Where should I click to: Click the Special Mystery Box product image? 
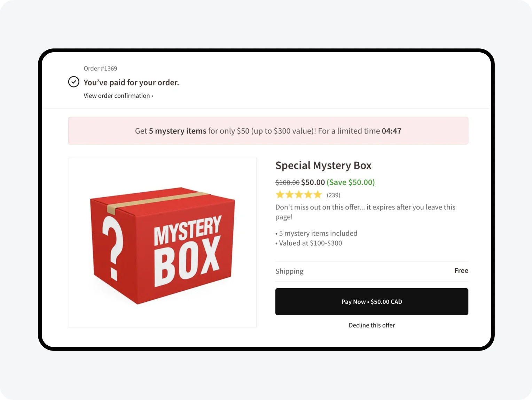(162, 242)
